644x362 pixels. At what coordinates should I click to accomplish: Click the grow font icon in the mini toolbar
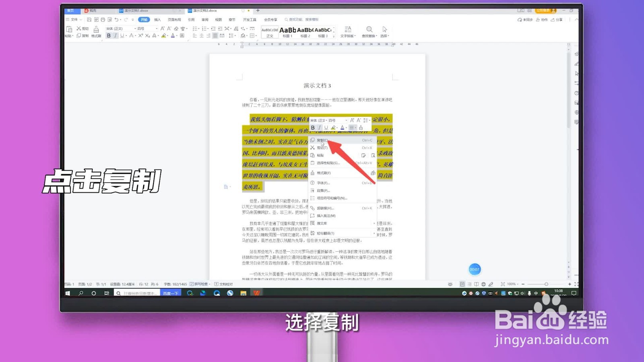tap(352, 120)
